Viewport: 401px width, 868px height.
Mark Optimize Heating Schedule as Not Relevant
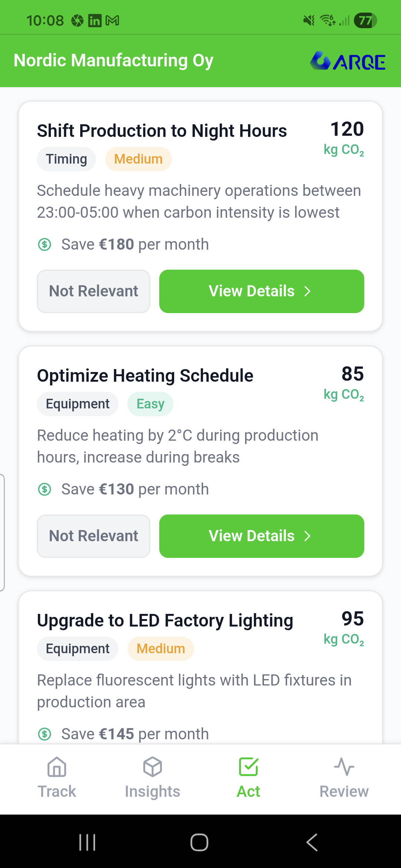pyautogui.click(x=94, y=536)
